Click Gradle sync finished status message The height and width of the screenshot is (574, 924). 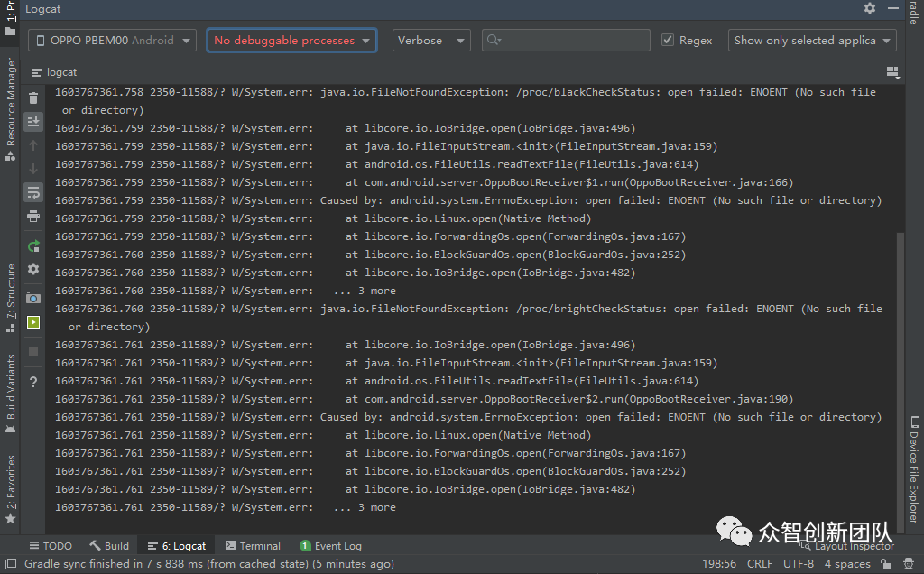tap(209, 564)
